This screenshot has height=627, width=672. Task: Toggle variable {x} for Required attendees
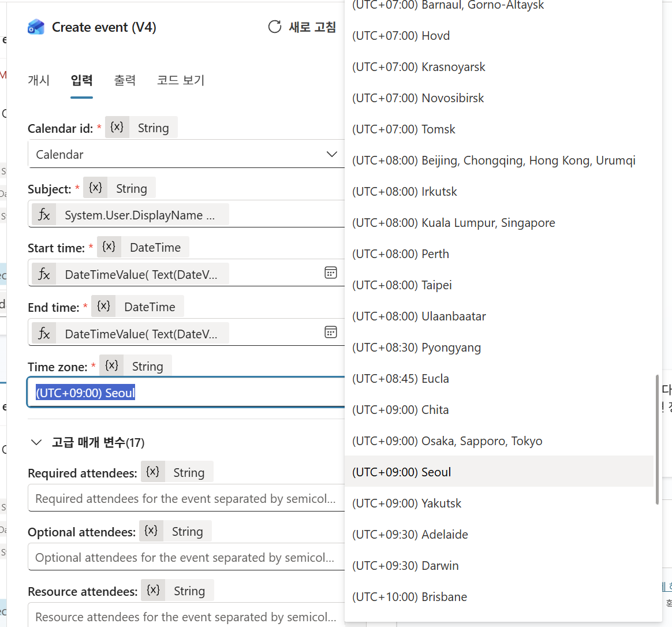(x=153, y=472)
